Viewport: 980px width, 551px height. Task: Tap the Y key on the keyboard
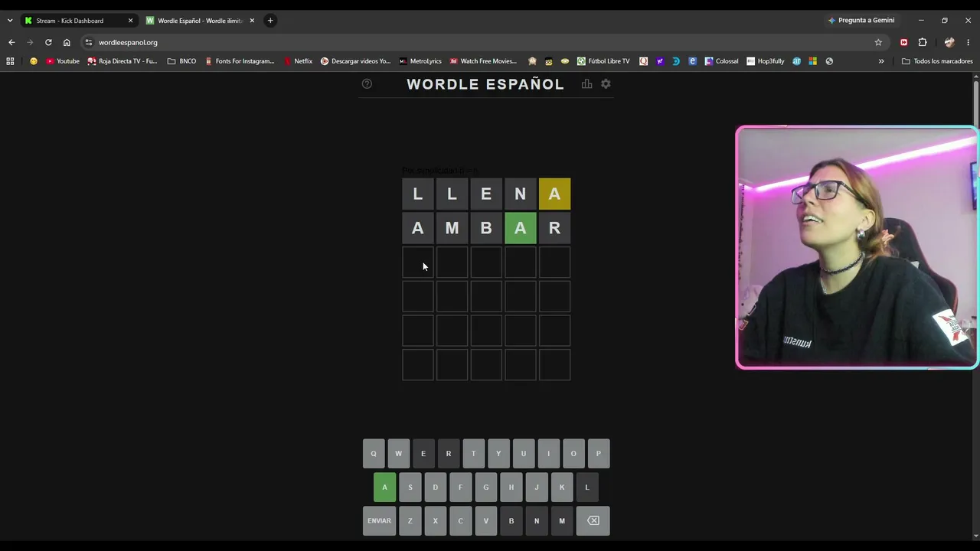(x=498, y=454)
